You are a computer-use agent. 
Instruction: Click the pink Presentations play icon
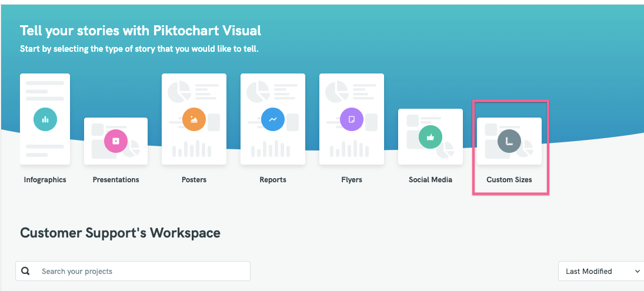click(116, 141)
